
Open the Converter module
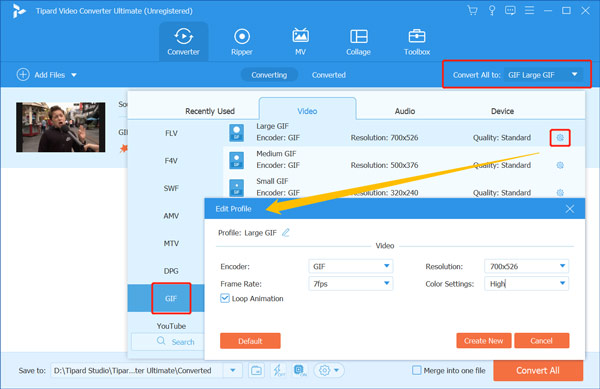point(183,42)
